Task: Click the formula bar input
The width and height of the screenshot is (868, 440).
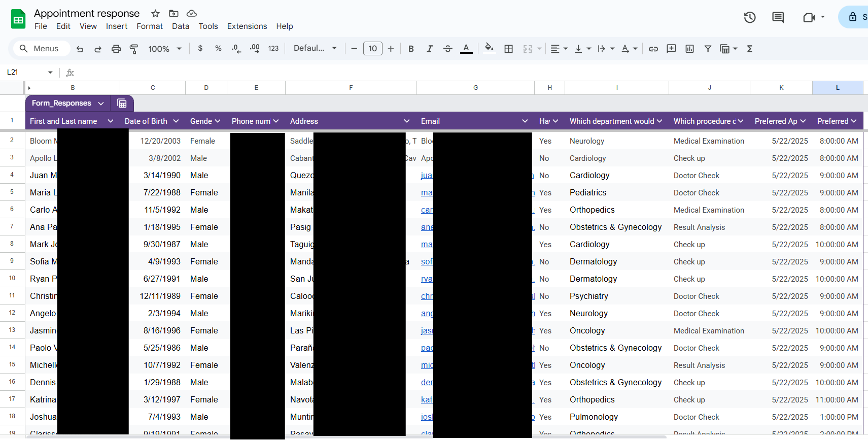Action: pos(472,73)
